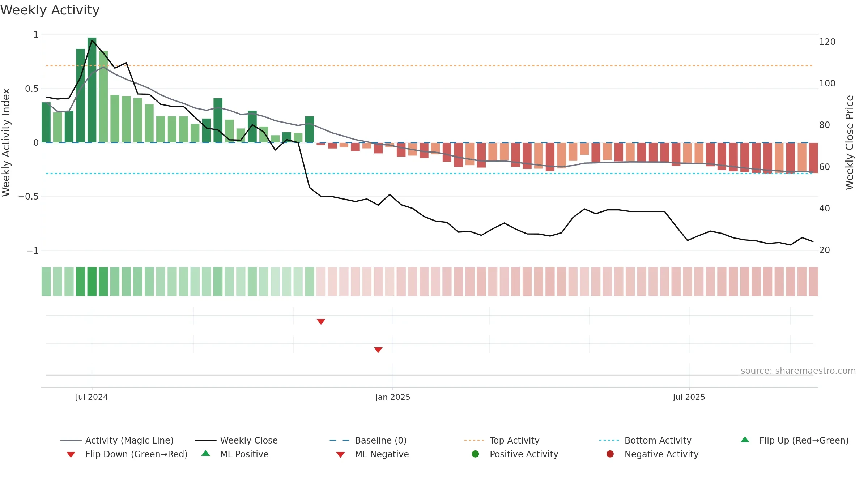Toggle ML Negative legend entry
Screen dimensions: 868x488
[x=373, y=454]
